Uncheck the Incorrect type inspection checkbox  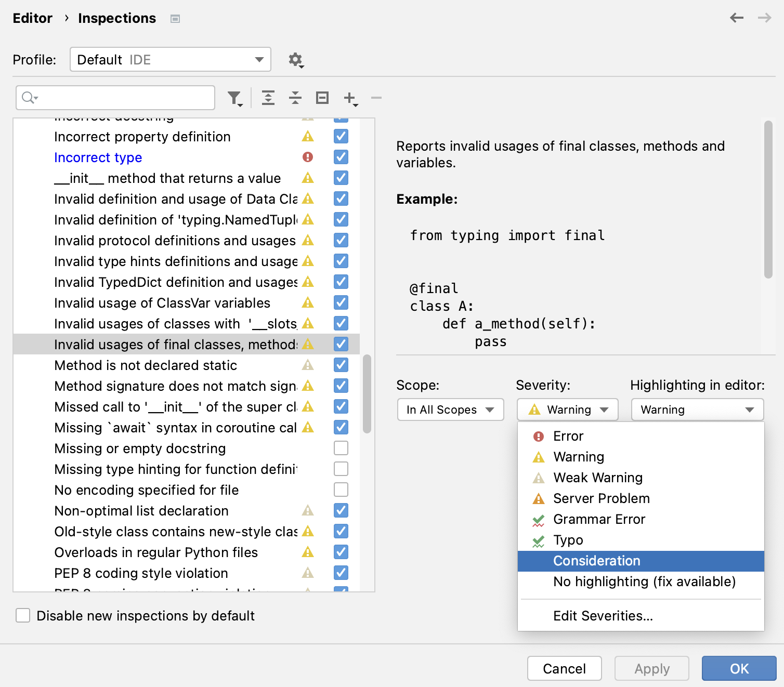tap(341, 157)
